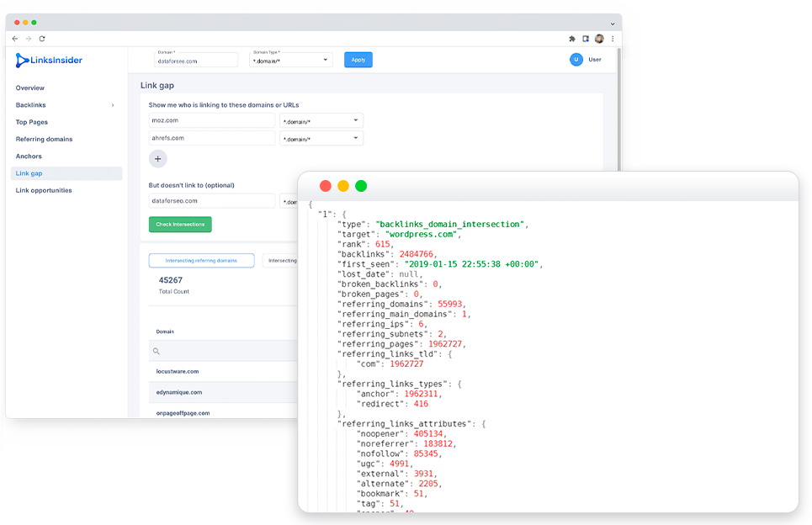Click the "backlinks_domain_intersection" type value
Viewport: 812px width, 525px height.
(x=450, y=224)
